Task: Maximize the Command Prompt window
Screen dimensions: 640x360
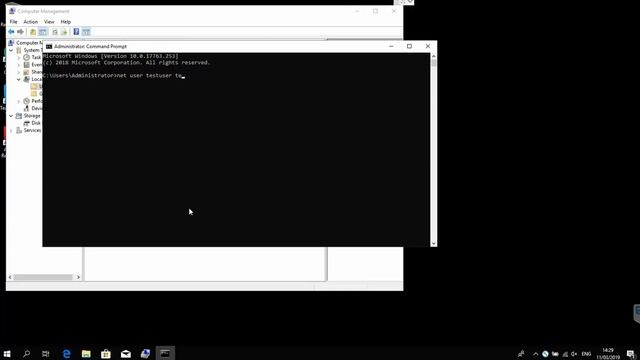Action: [409, 46]
